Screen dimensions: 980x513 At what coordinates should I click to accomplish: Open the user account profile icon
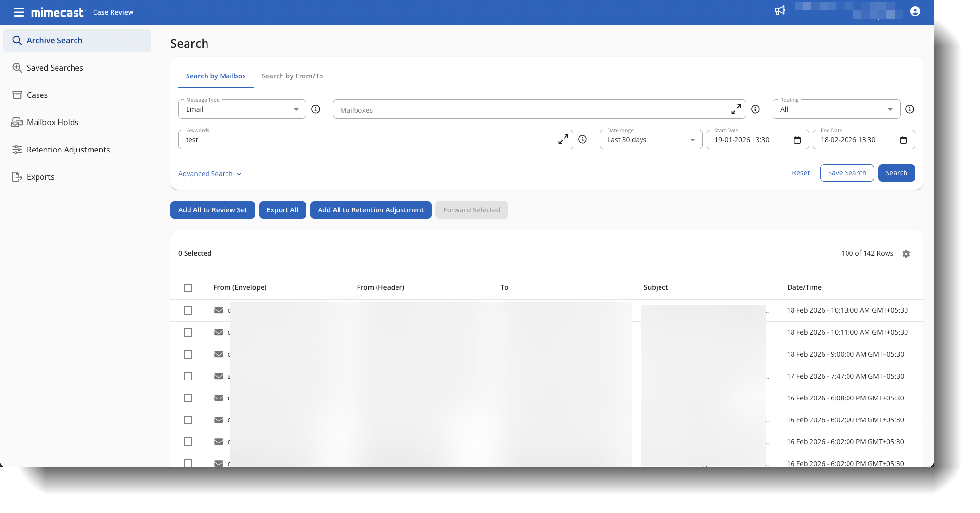coord(915,11)
